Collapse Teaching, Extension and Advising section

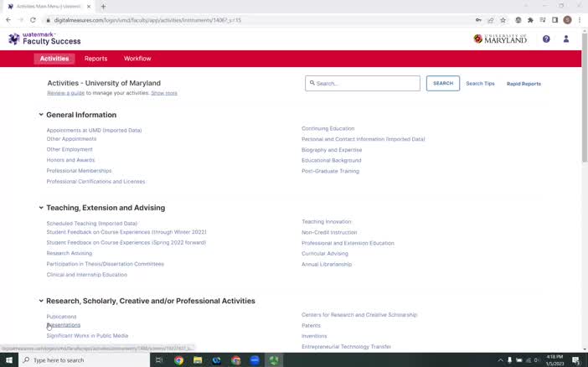(40, 208)
